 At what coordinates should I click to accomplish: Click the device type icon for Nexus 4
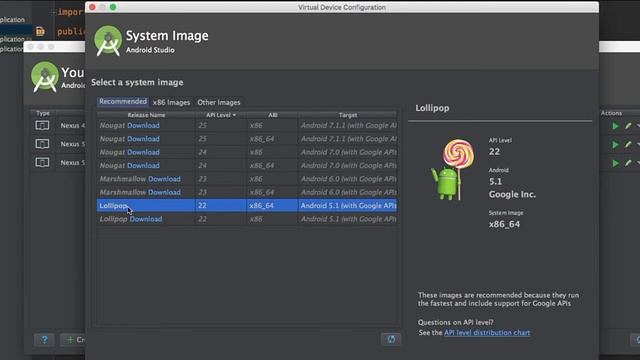(x=42, y=125)
